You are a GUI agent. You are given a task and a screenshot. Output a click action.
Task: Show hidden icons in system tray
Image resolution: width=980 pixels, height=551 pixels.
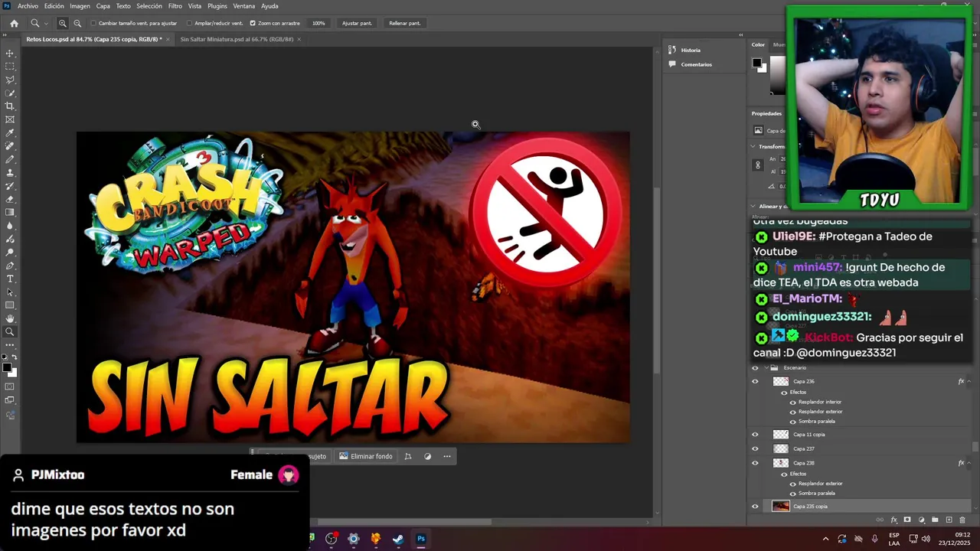point(825,539)
